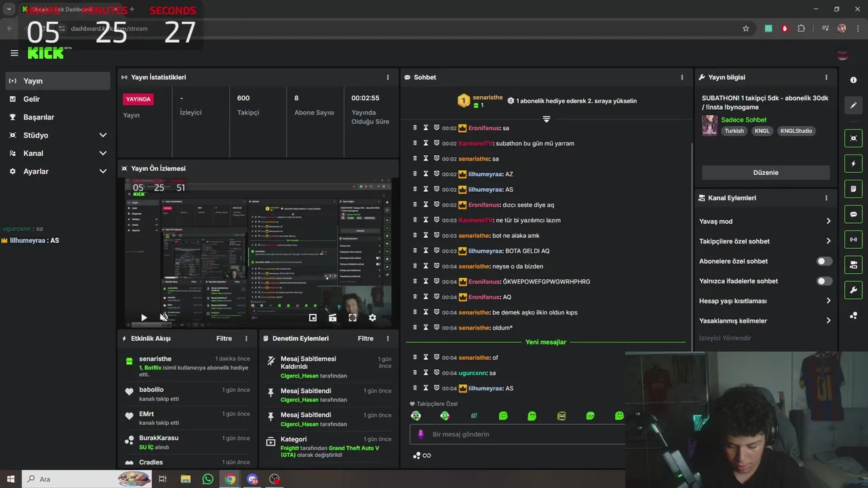Open Yavaş mod options chevron
868x488 pixels.
[x=828, y=221]
